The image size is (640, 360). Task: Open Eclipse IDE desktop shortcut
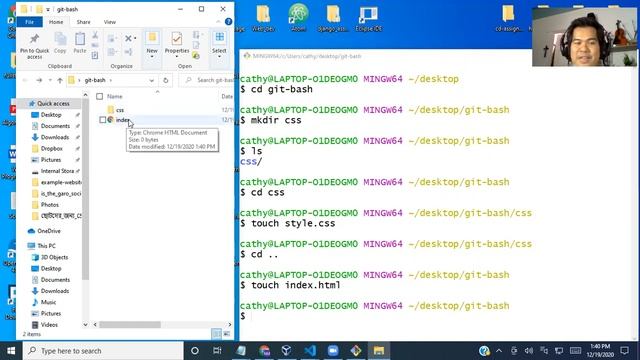pyautogui.click(x=368, y=18)
